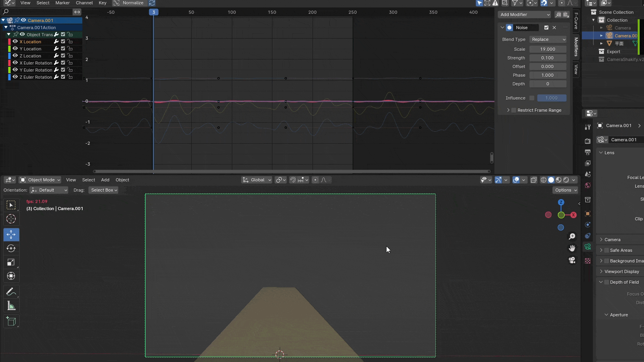Click the noise Scale value field
644x362 pixels.
click(x=548, y=49)
